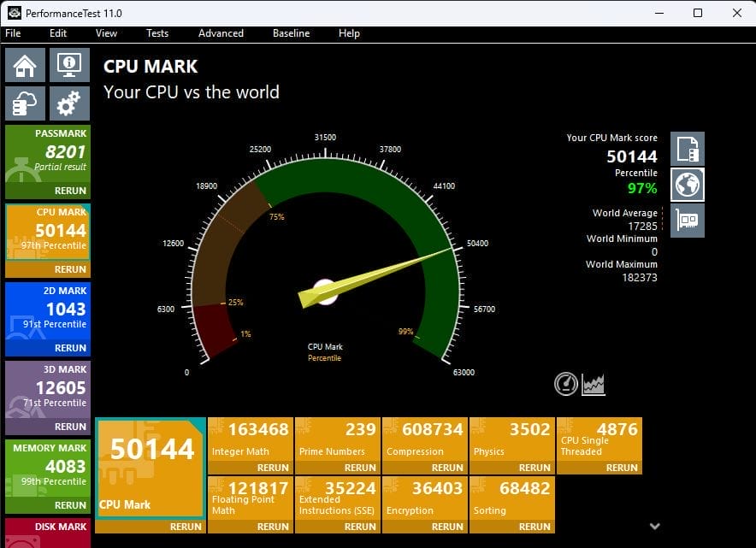Select the 3D Mark 12605 tile
The image size is (756, 548).
coord(48,390)
